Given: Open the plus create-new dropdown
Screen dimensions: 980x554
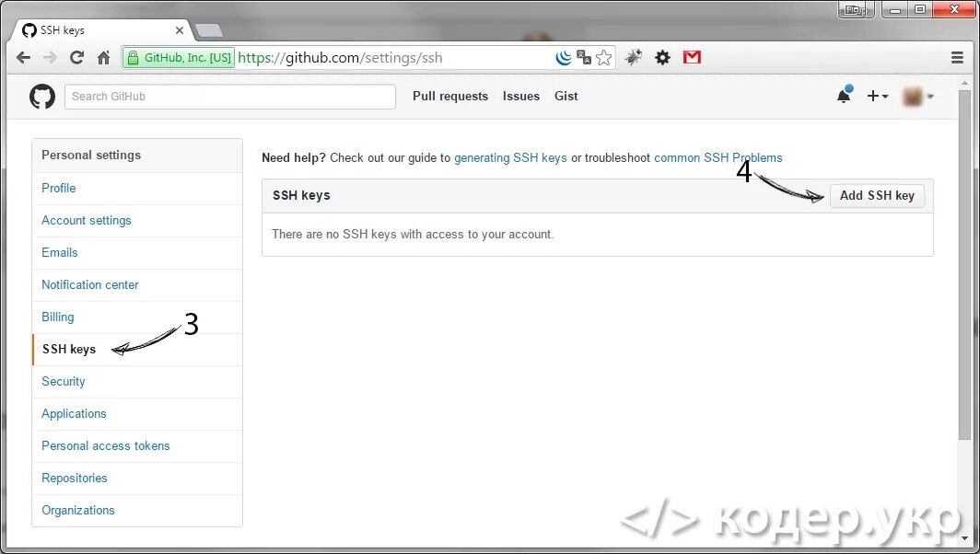Looking at the screenshot, I should 878,97.
